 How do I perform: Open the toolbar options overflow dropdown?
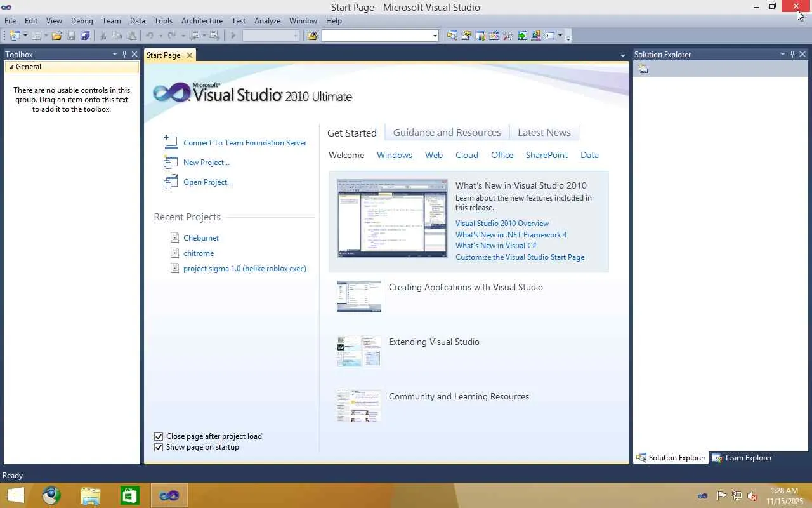coord(568,37)
